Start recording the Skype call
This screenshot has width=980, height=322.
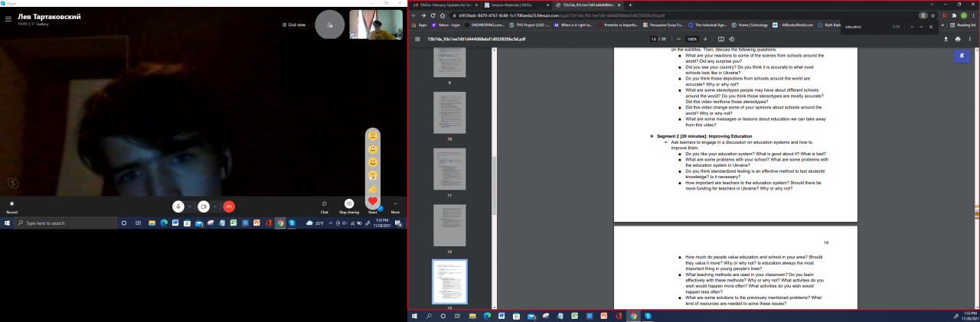pos(11,207)
